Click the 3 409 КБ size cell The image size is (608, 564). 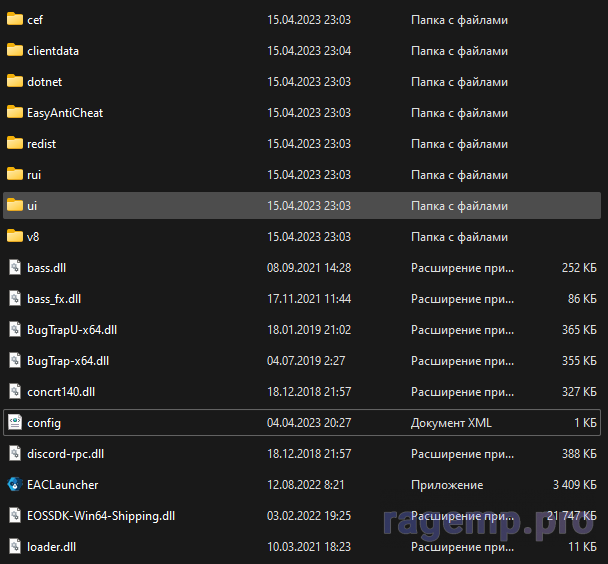coord(575,485)
